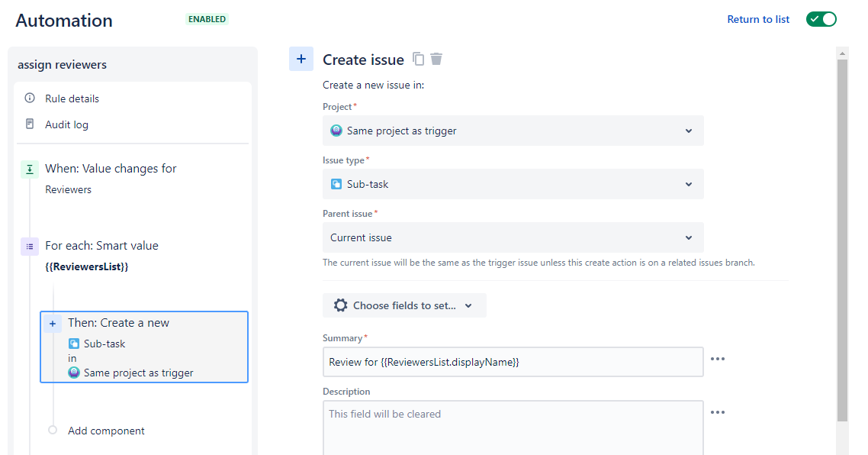Click the Audit log document icon
Screen dimensions: 868x455
(x=30, y=124)
